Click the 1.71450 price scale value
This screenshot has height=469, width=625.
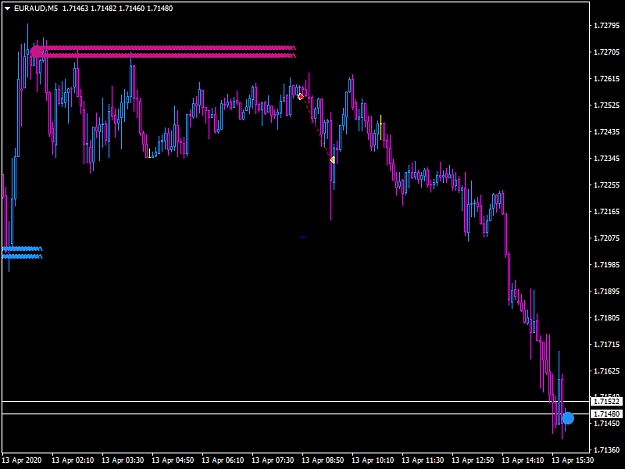pos(607,423)
